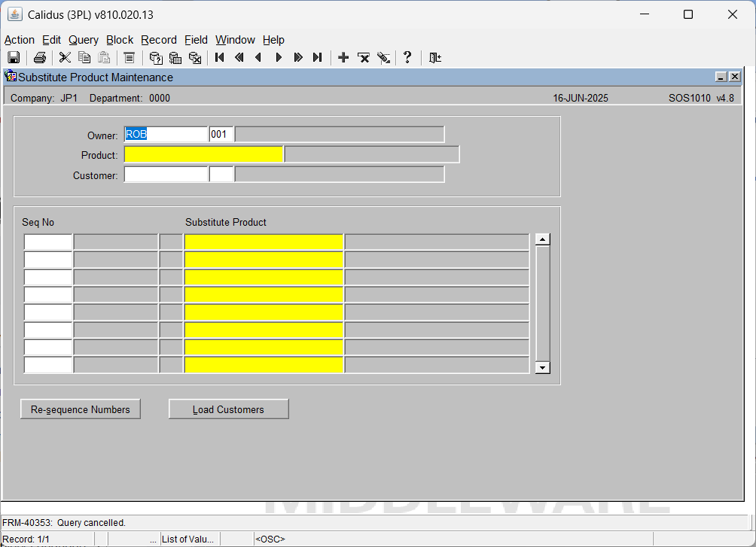Click the Enter Query database icon
756x547 pixels.
(156, 58)
